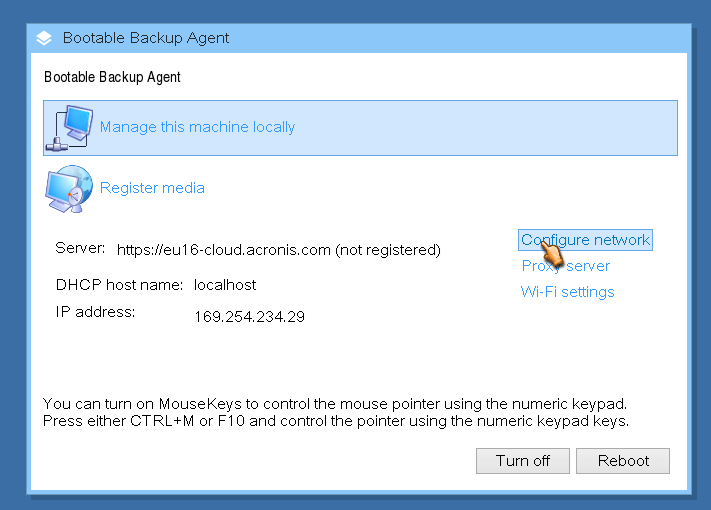Click the "Press either CTRL+M or F10" line
The height and width of the screenshot is (510, 711).
tap(335, 421)
